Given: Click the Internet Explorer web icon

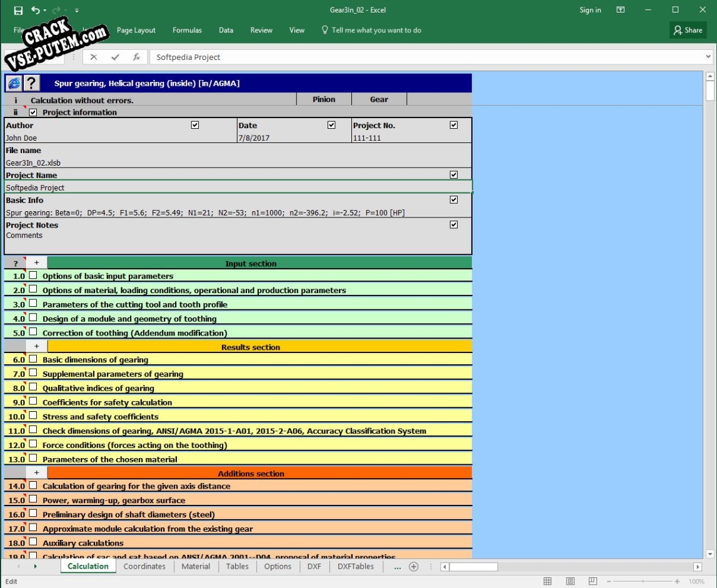Looking at the screenshot, I should [x=14, y=83].
